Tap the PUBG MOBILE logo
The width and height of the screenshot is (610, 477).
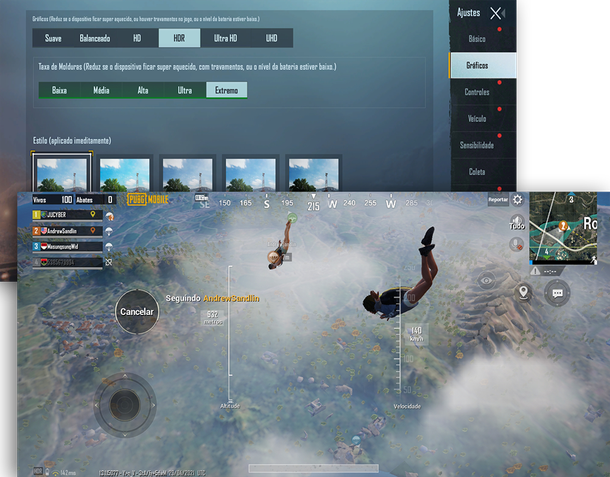click(147, 200)
